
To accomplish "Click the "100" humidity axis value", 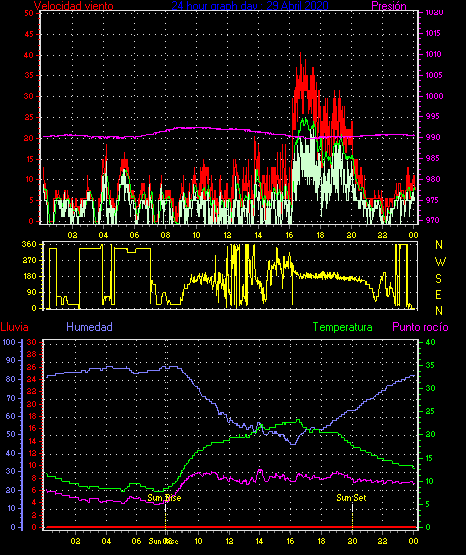I will tap(9, 342).
